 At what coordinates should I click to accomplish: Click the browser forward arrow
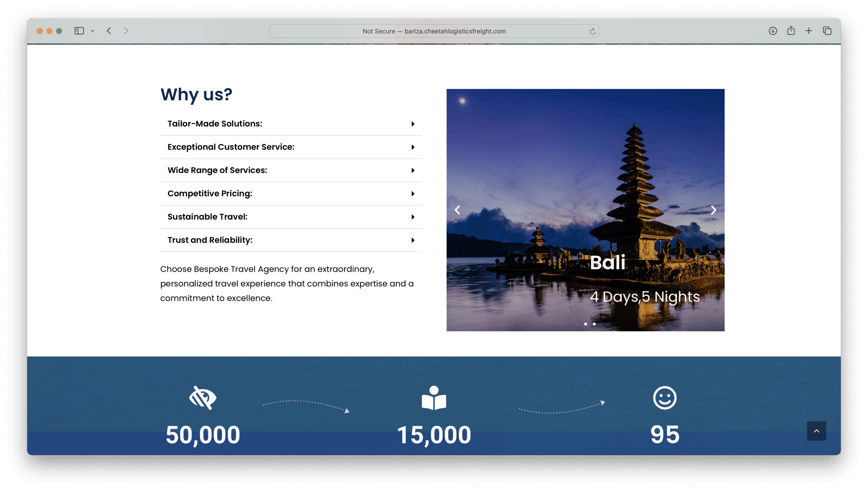(x=126, y=31)
